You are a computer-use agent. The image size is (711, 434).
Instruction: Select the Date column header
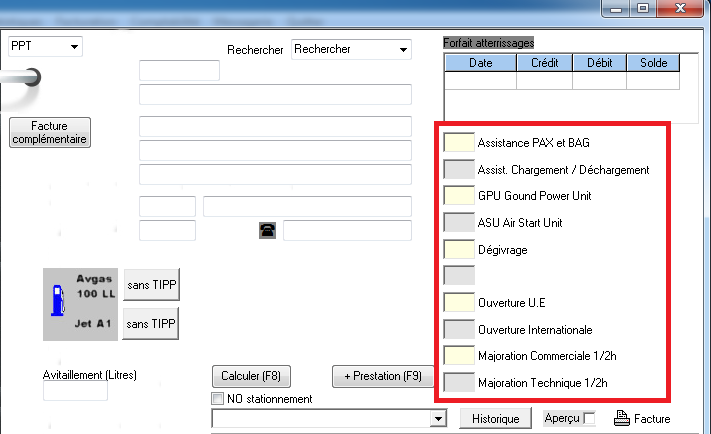pyautogui.click(x=480, y=63)
